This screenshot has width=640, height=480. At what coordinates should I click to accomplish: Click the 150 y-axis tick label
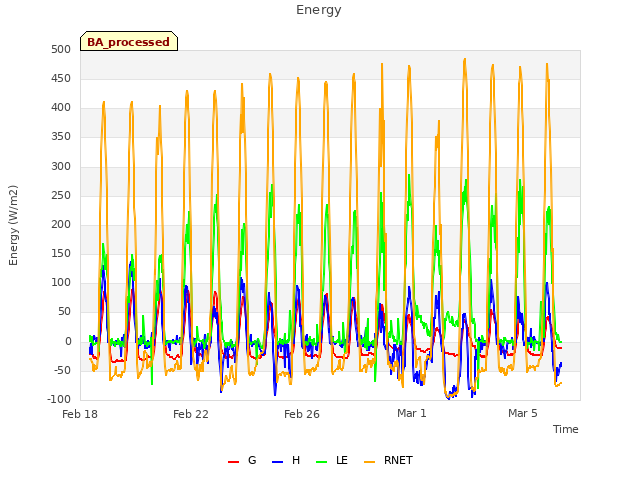[x=61, y=253]
